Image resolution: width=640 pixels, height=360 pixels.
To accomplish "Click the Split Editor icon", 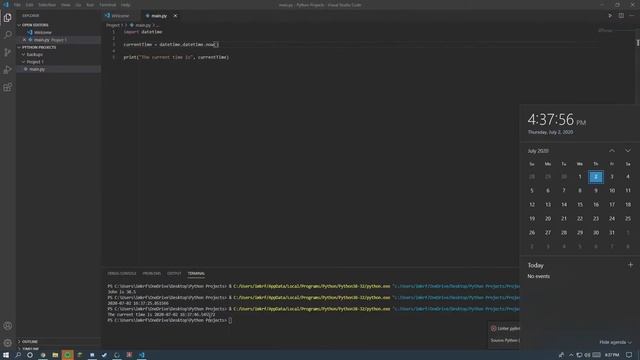I will click(621, 16).
